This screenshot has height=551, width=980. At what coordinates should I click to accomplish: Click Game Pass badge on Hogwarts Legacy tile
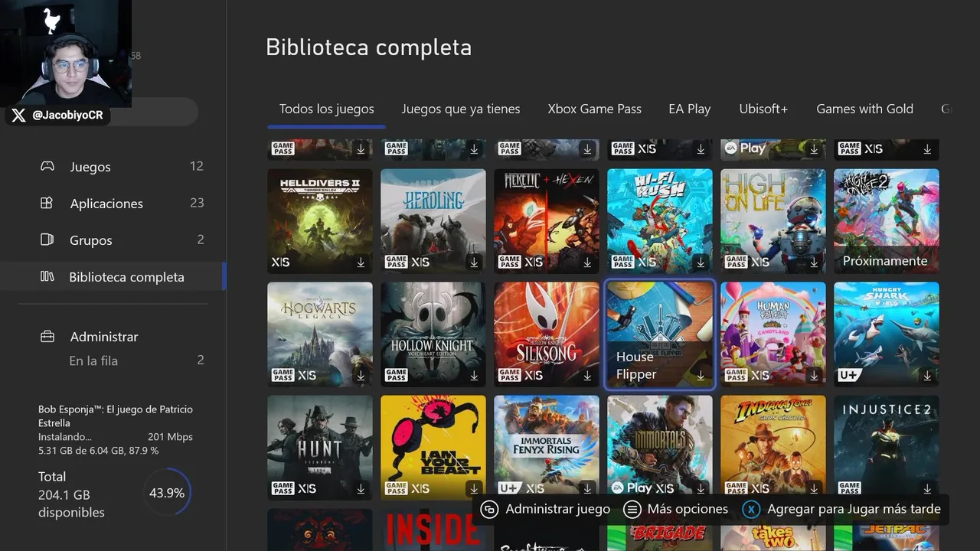[x=283, y=375]
